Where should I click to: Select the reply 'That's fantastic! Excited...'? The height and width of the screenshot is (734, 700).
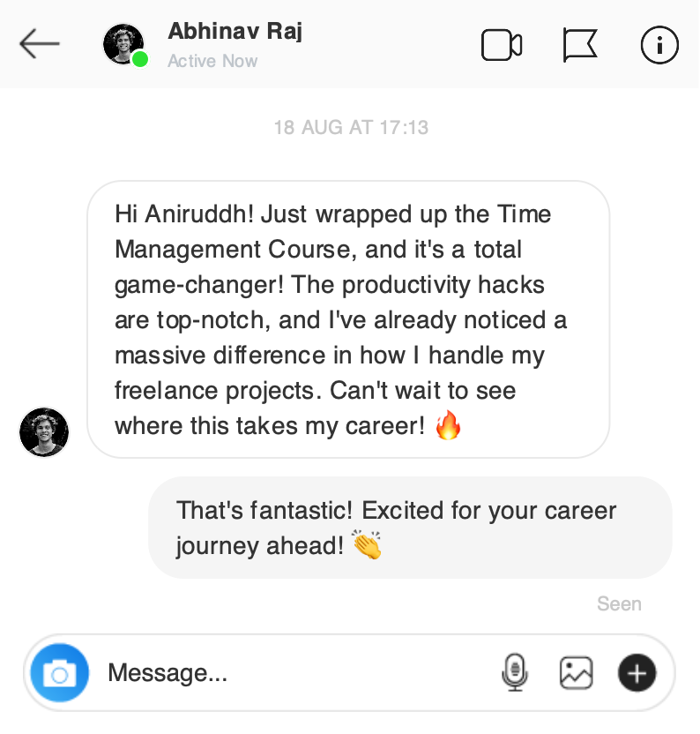[x=410, y=528]
